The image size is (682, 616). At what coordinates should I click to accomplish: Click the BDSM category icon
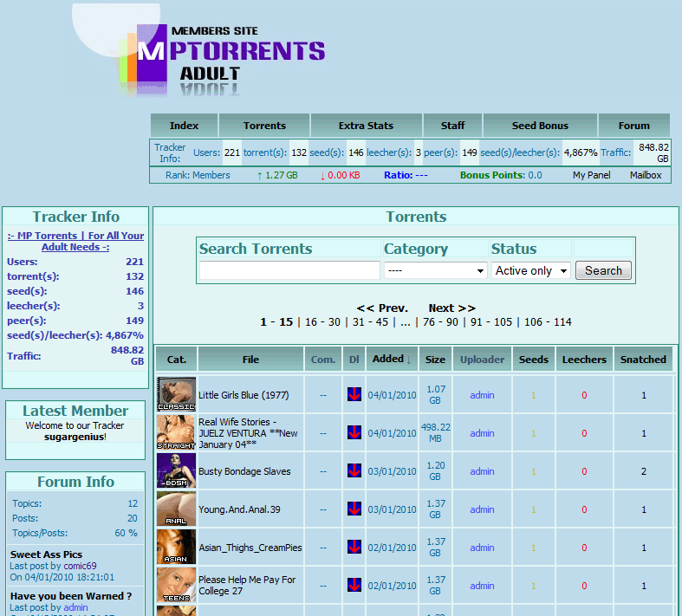(176, 471)
